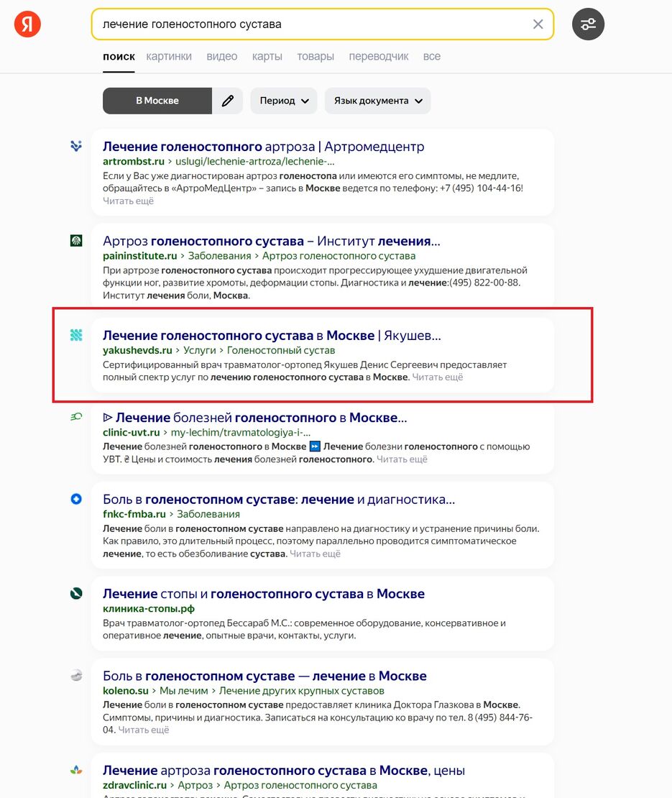Viewport: 672px width, 798px height.
Task: Switch to the «карты» tab
Action: point(267,57)
